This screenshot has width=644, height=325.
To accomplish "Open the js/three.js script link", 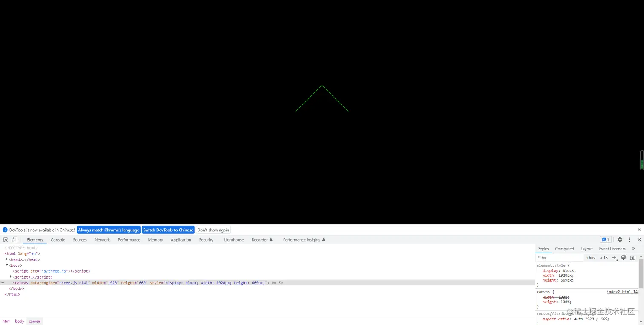I will pos(54,271).
